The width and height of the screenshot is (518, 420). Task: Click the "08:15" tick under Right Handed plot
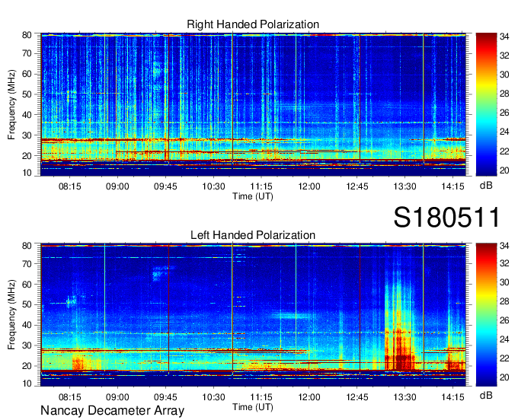click(70, 186)
